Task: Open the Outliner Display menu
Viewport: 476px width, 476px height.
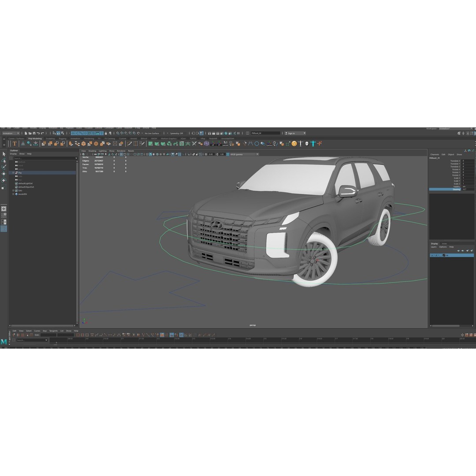Action: tap(13, 154)
